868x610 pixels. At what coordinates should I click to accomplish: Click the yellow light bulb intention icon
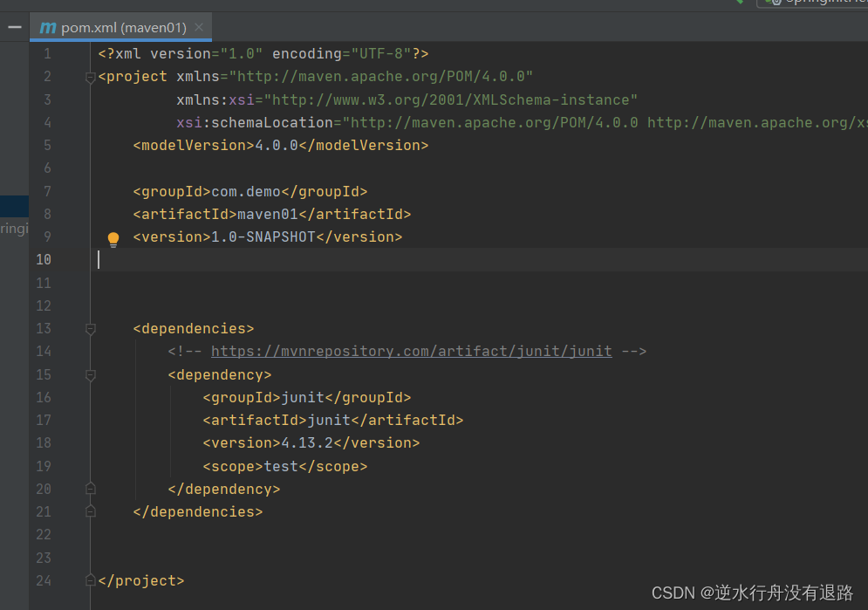tap(113, 239)
